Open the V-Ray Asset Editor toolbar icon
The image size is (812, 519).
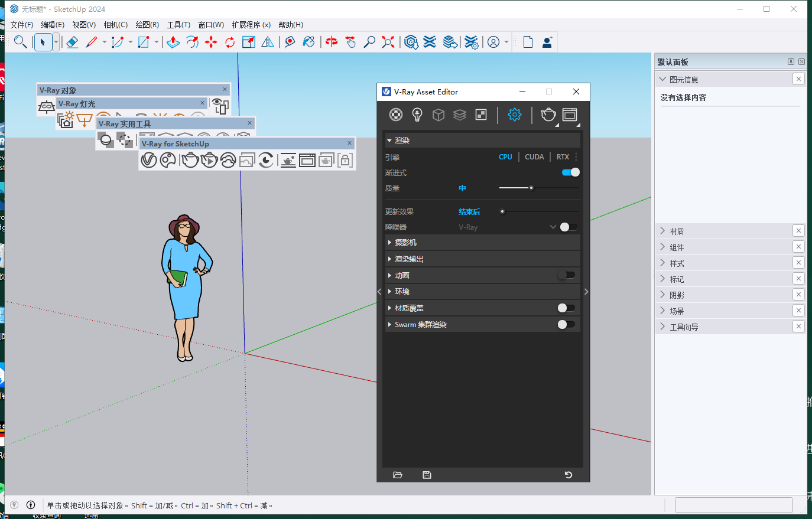coord(149,159)
